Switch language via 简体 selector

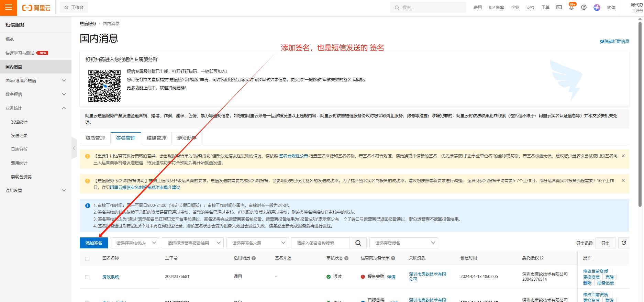[x=611, y=8]
